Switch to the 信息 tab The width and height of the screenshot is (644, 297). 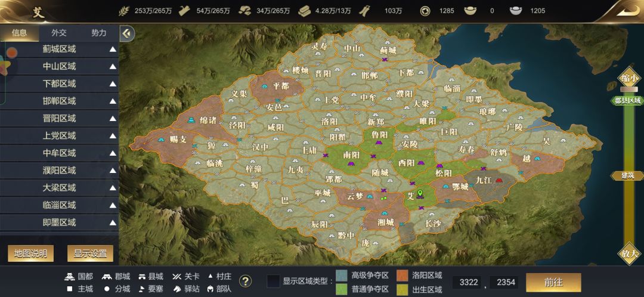20,33
